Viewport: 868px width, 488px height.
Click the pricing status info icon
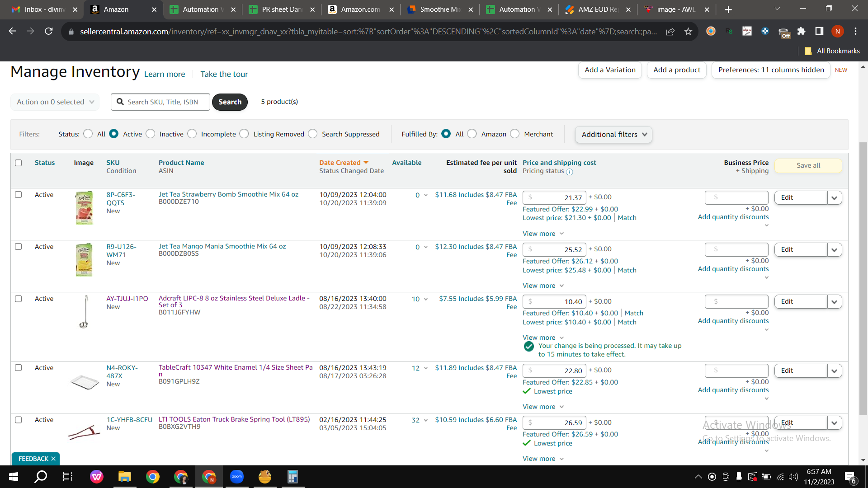pyautogui.click(x=569, y=172)
